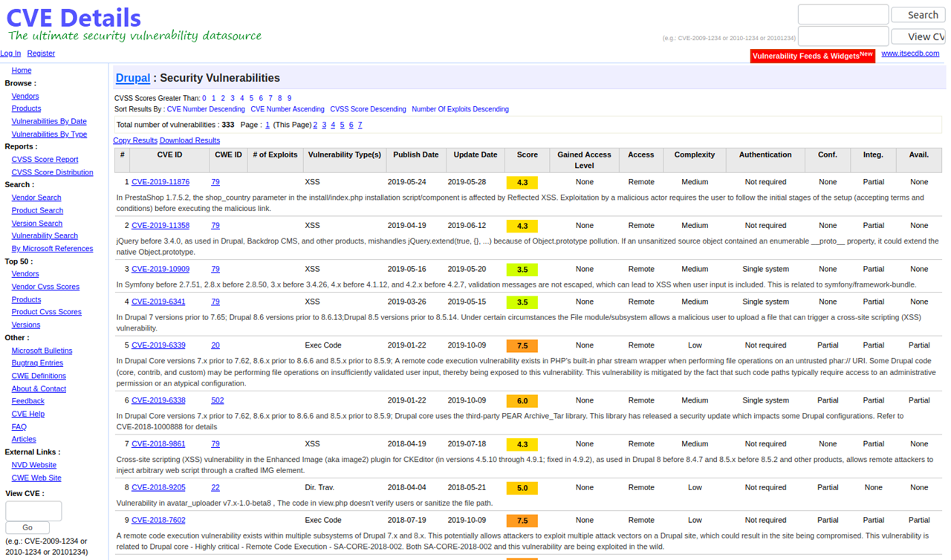Viewport: 951px width, 560px height.
Task: Sort by Number Of Exploits Descending
Action: [x=461, y=109]
